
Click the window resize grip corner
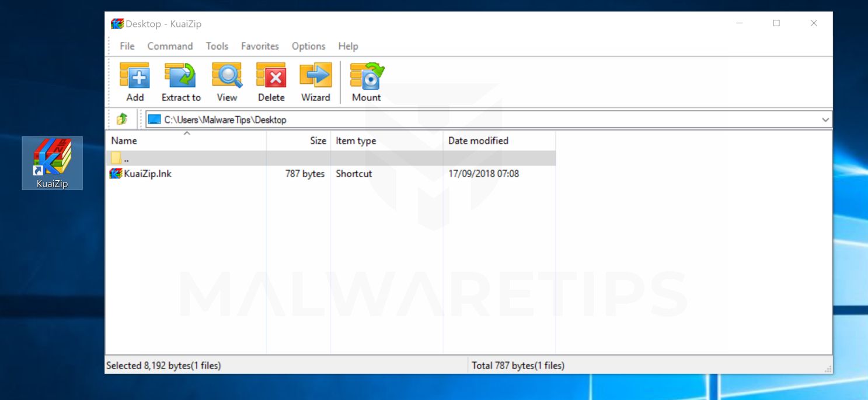coord(828,369)
